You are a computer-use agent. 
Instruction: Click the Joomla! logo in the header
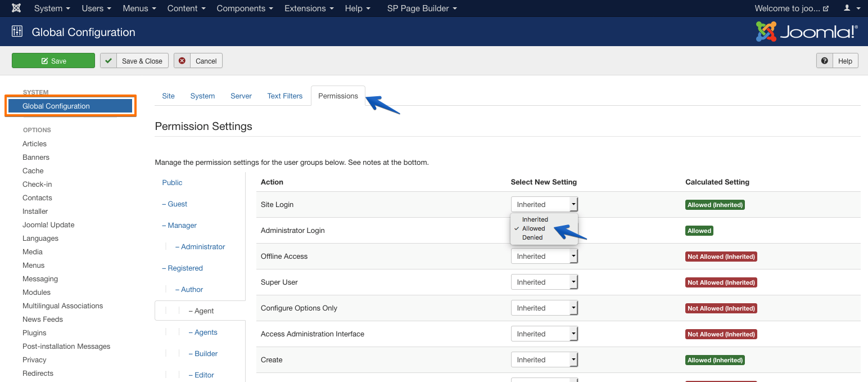click(x=806, y=32)
